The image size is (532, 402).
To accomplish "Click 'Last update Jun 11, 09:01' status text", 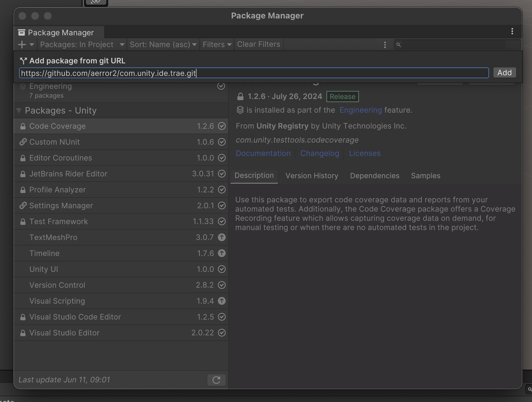I will point(64,380).
